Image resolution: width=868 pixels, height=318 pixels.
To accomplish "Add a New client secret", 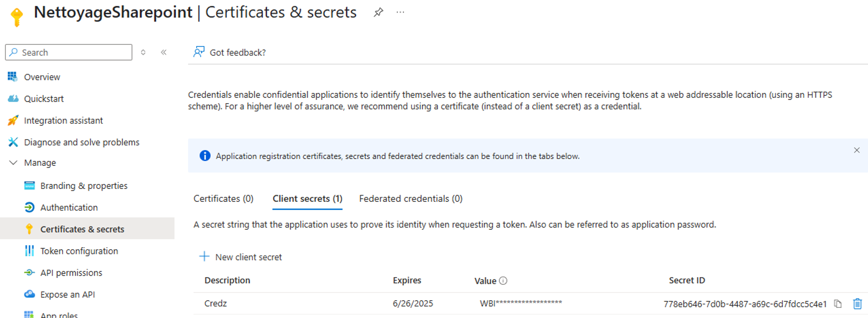I will coord(241,257).
